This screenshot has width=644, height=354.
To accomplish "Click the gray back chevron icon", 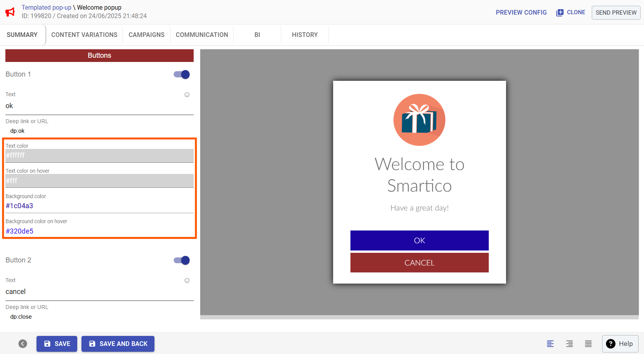I will 23,344.
